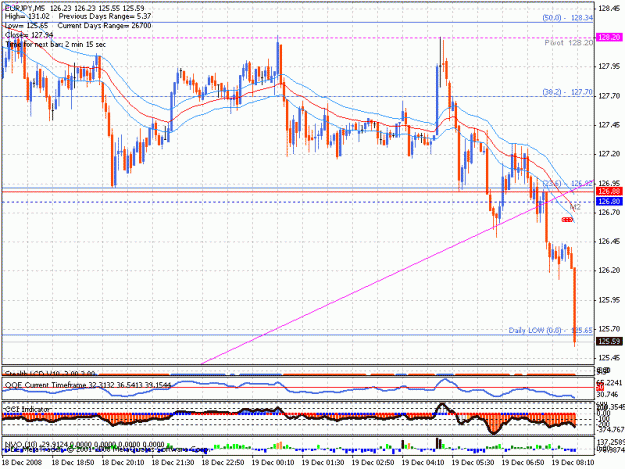Click the '19 Dec 01:30' time axis label
625x469 pixels.
coord(322,463)
